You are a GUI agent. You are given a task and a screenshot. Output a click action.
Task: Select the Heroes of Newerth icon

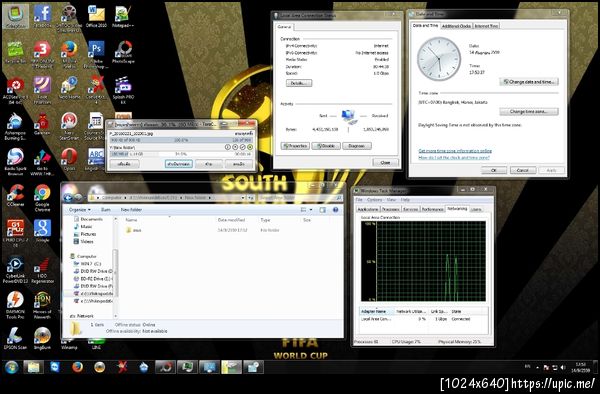pos(42,305)
